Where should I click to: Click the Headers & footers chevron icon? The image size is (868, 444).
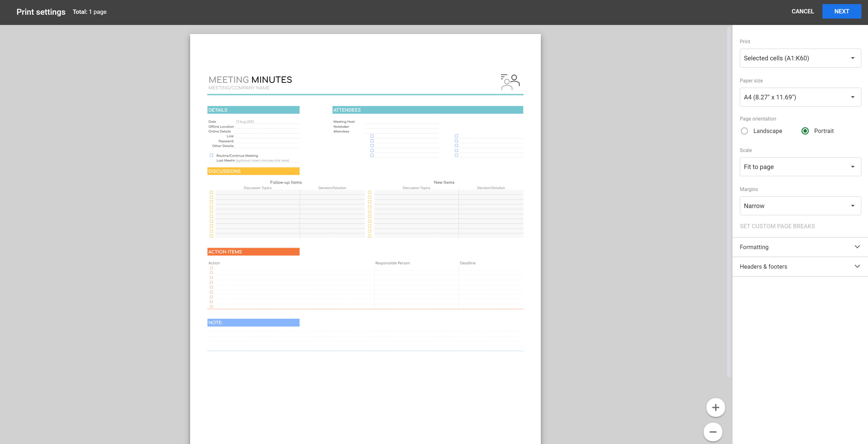pyautogui.click(x=857, y=266)
